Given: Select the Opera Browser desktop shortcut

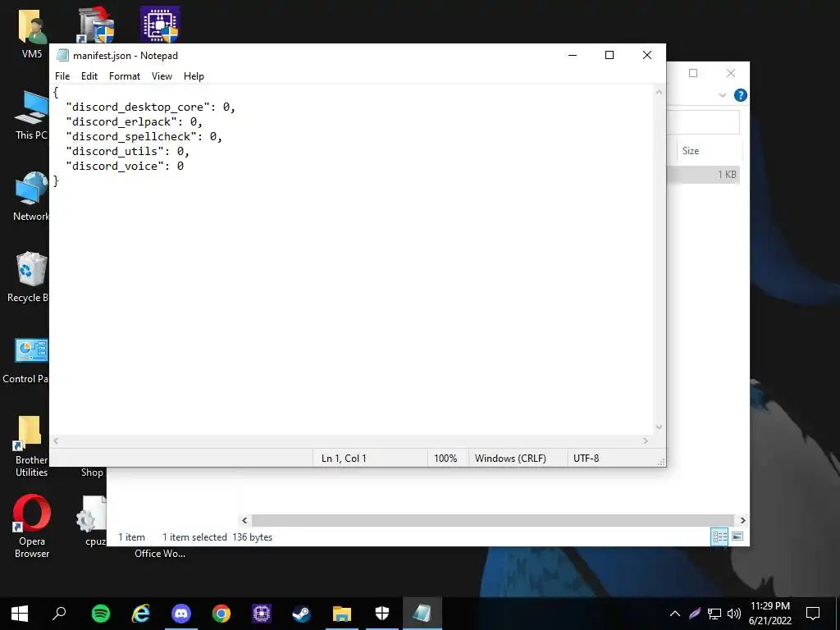Looking at the screenshot, I should [32, 527].
